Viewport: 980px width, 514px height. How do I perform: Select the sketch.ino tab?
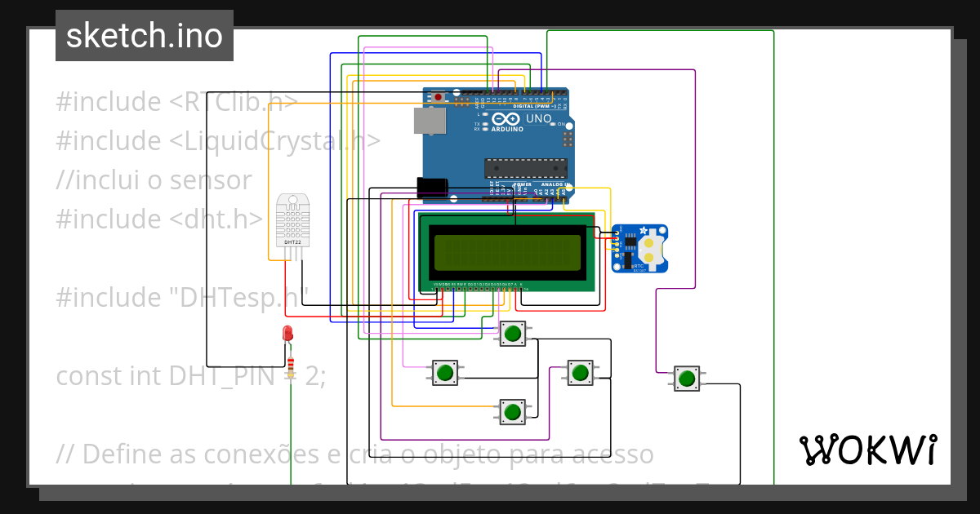pos(144,35)
